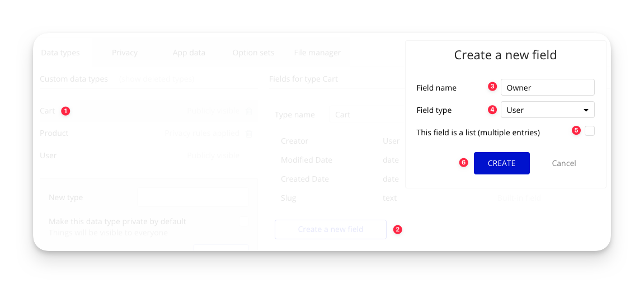
Task: Click into the New type text box
Action: [x=192, y=197]
